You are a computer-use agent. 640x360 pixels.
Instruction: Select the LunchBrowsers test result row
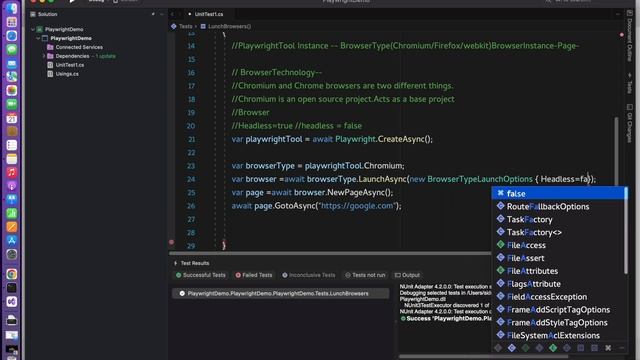pyautogui.click(x=280, y=293)
